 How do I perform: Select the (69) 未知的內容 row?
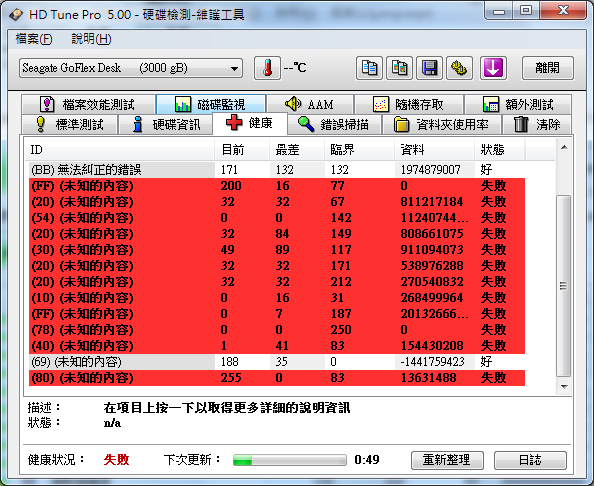pyautogui.click(x=277, y=362)
